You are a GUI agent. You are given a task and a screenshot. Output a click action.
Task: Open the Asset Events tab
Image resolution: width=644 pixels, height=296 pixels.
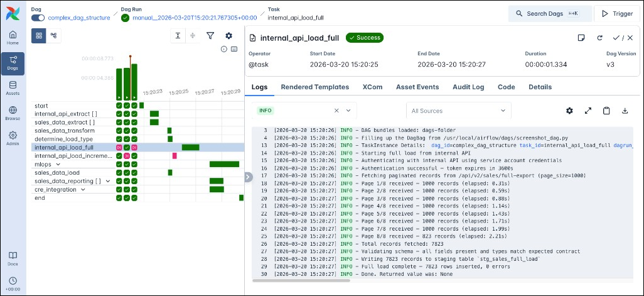point(417,87)
